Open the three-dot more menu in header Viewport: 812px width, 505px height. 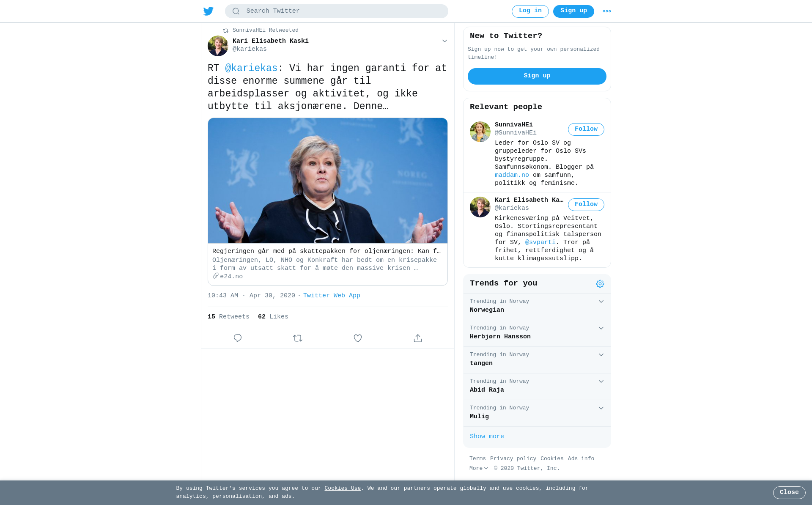click(x=607, y=11)
